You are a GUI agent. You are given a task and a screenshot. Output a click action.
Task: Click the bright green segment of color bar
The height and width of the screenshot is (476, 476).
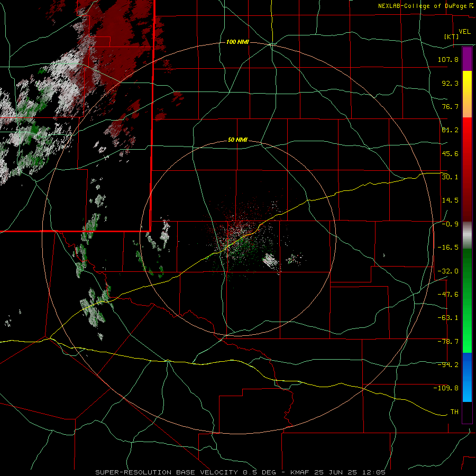(467, 300)
